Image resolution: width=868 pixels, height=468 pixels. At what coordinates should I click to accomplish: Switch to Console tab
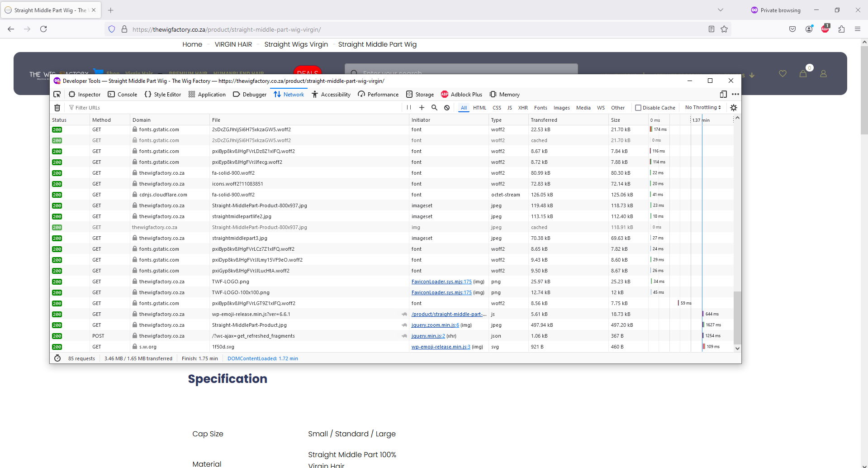click(x=123, y=94)
